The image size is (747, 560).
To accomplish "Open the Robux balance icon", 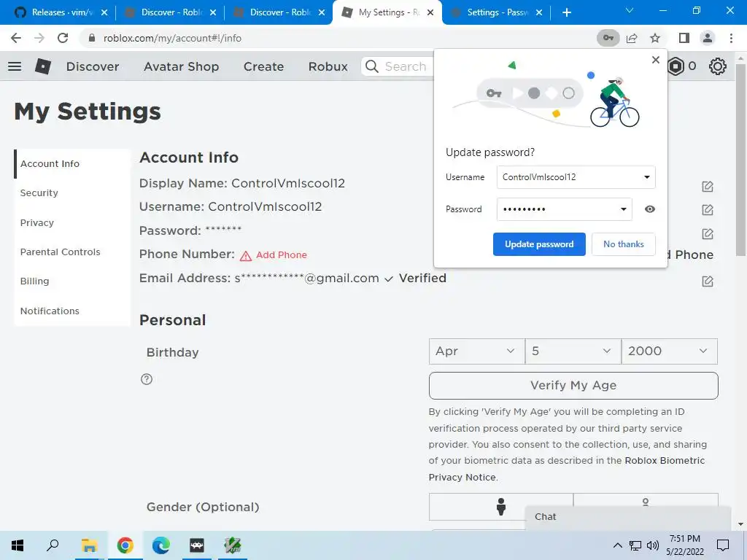I will point(676,66).
